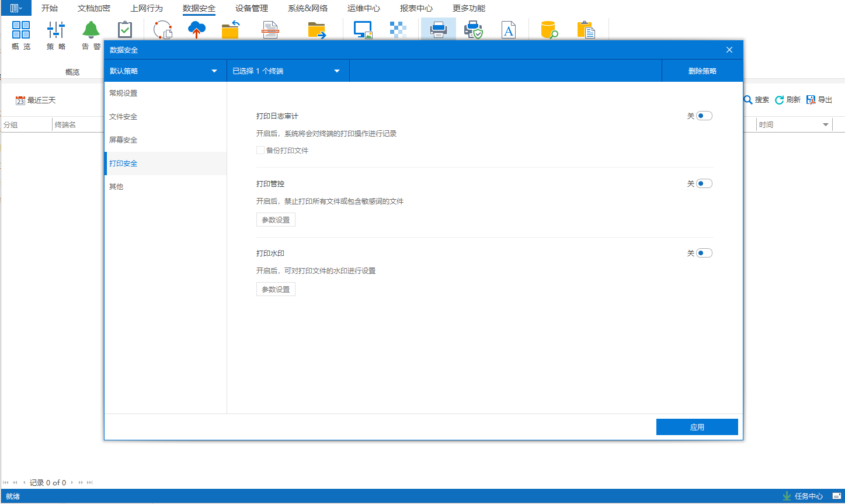845x504 pixels.
Task: Enable the 打印日志审计 toggle switch
Action: 704,116
